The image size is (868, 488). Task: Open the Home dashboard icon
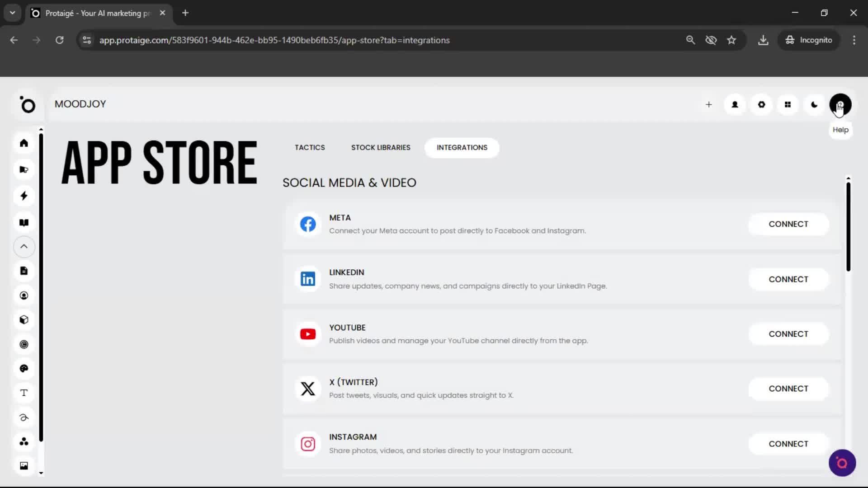click(24, 143)
